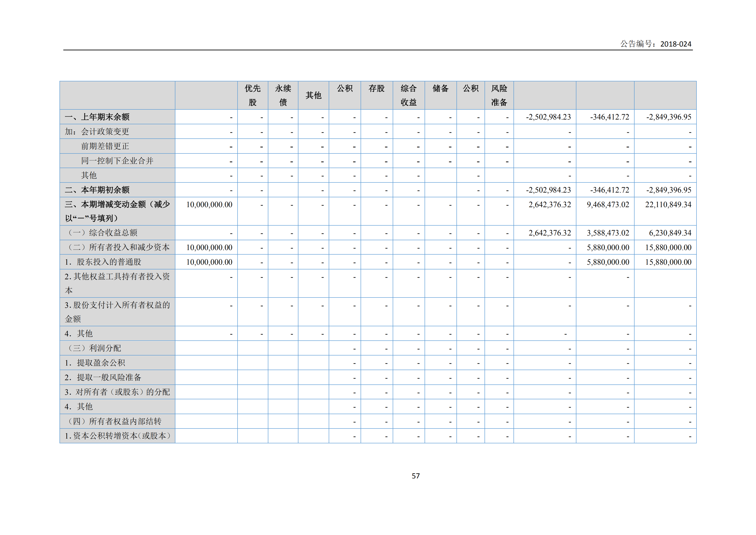Click row label 三、本期增减变动金额
Viewport: 756px width, 535px height.
(117, 211)
